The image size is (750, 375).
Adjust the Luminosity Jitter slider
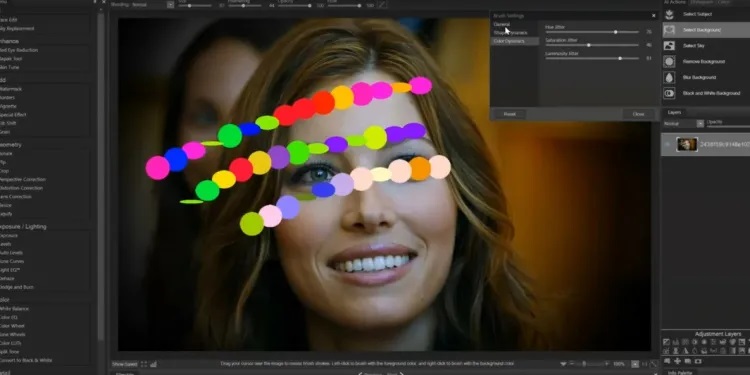pyautogui.click(x=592, y=58)
